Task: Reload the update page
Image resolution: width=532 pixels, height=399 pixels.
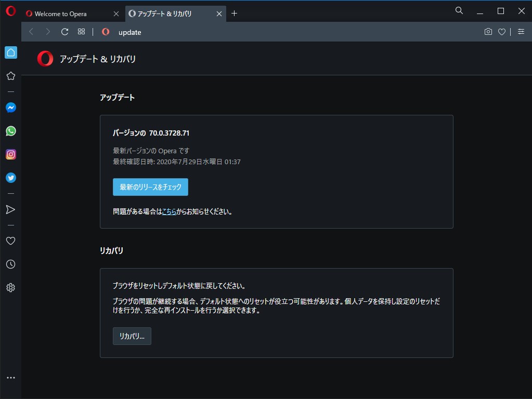Action: 64,32
